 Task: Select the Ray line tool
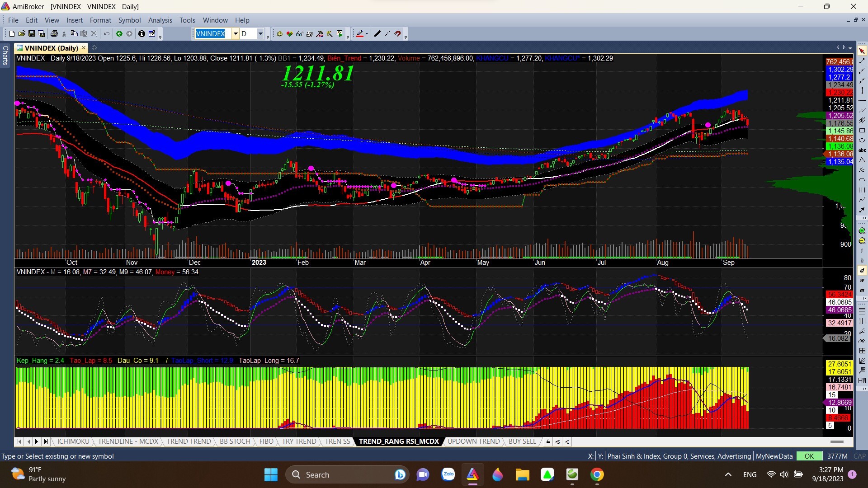click(862, 70)
